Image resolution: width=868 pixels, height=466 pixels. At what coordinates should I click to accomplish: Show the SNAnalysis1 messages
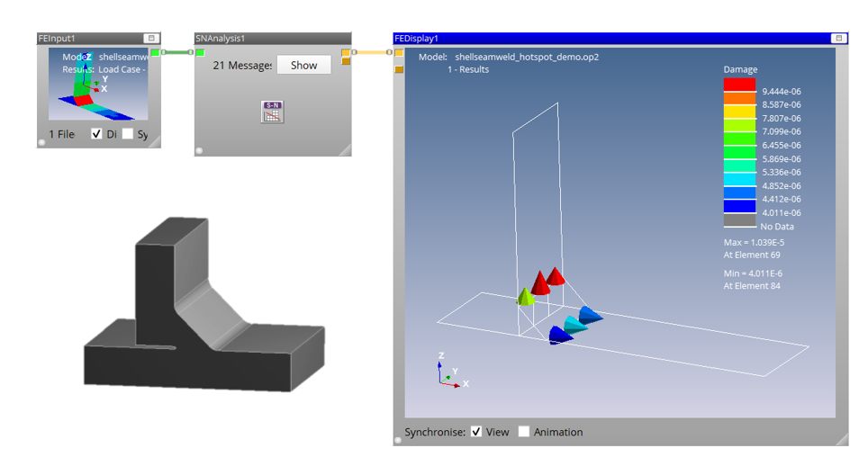pyautogui.click(x=304, y=66)
